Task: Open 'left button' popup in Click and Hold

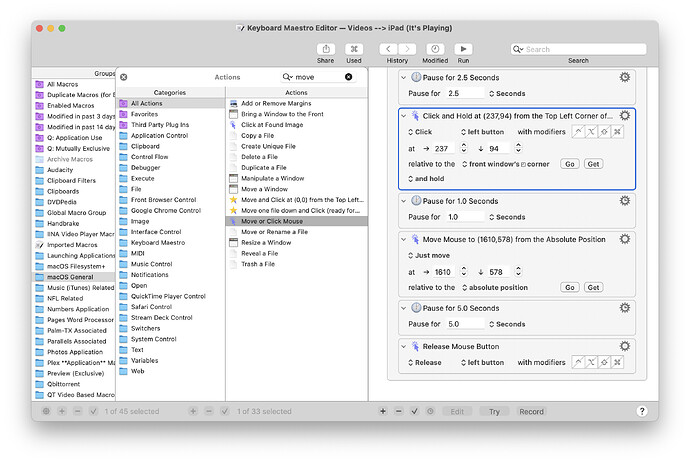Action: (x=482, y=132)
